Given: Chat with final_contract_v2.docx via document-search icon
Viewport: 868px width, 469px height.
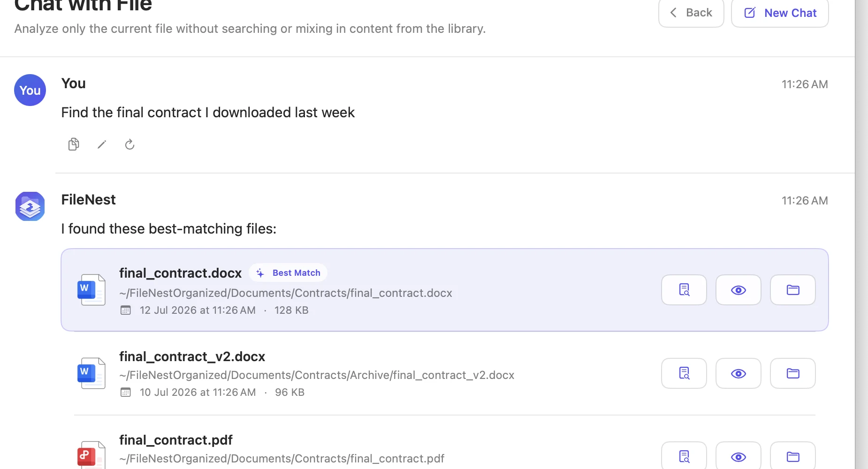Looking at the screenshot, I should pyautogui.click(x=684, y=373).
